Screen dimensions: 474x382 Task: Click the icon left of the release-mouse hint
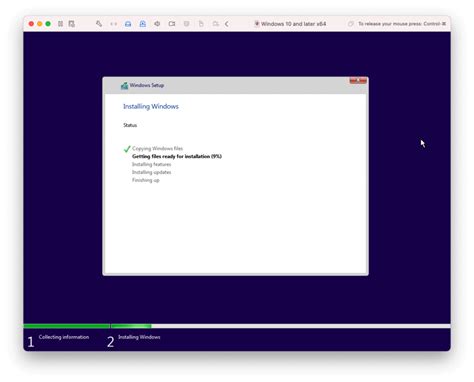point(351,24)
